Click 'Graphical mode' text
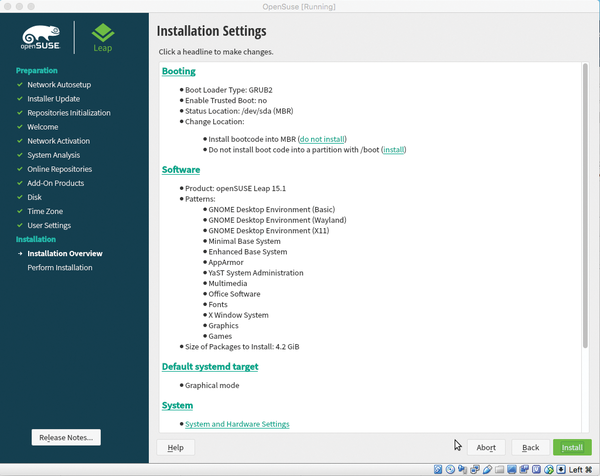Image resolution: width=600 pixels, height=476 pixels. tap(212, 385)
